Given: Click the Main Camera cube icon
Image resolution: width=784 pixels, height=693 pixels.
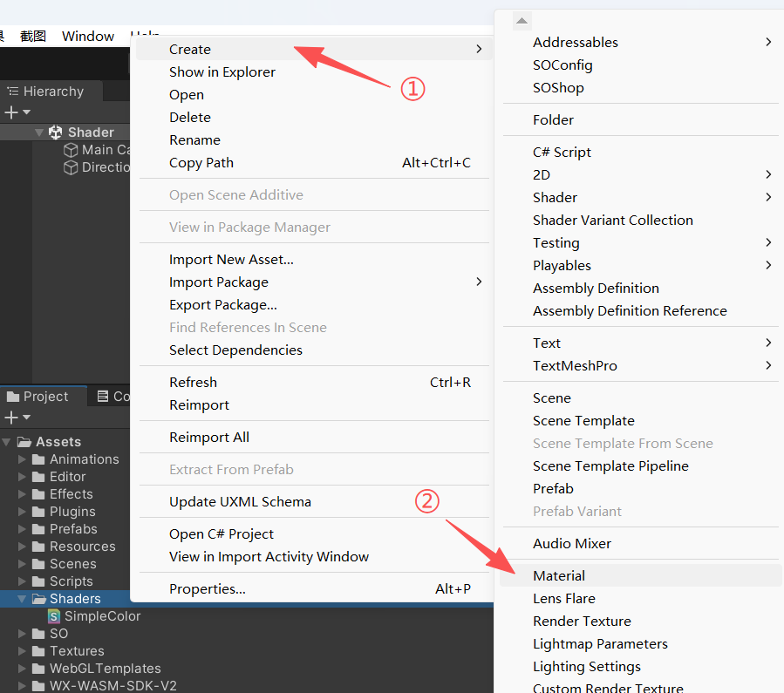Looking at the screenshot, I should point(71,150).
